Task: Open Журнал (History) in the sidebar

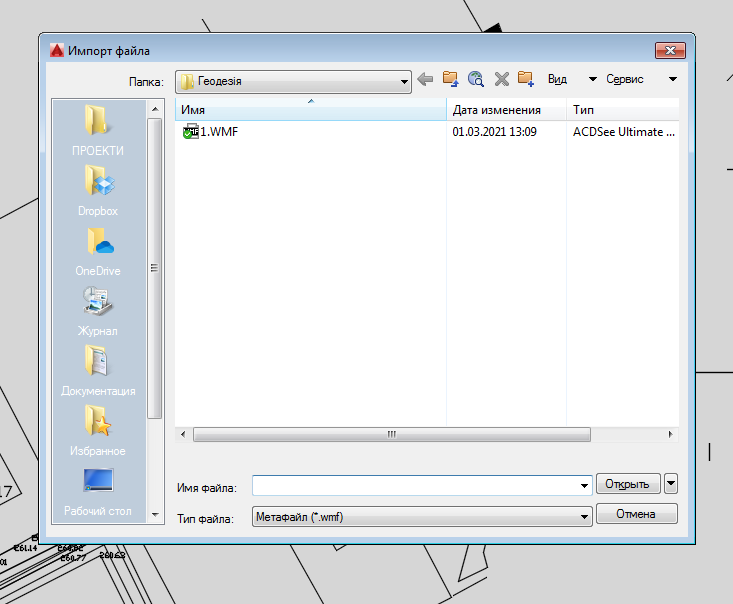Action: 98,310
